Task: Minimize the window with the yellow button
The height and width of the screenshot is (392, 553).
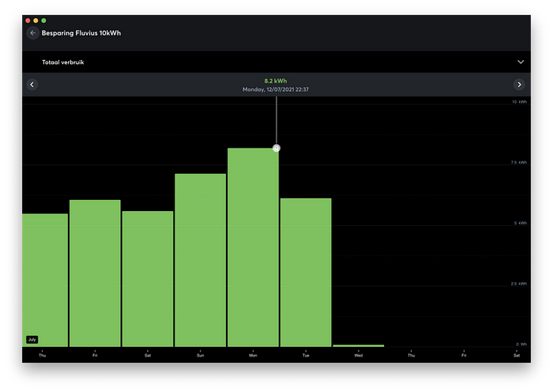Action: [36, 20]
